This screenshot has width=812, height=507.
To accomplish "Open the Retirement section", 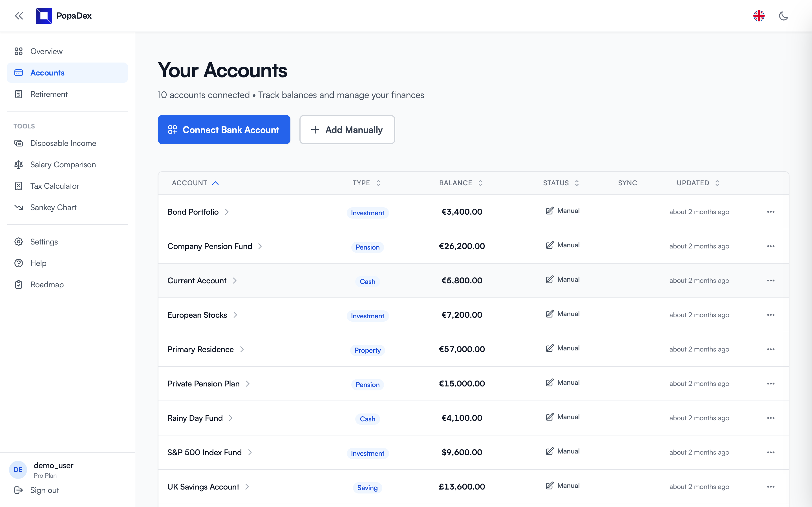I will [49, 94].
